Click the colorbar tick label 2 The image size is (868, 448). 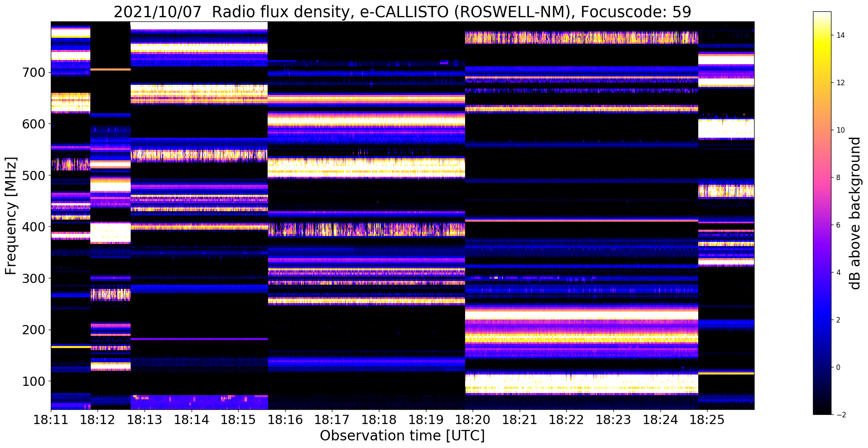(x=839, y=320)
